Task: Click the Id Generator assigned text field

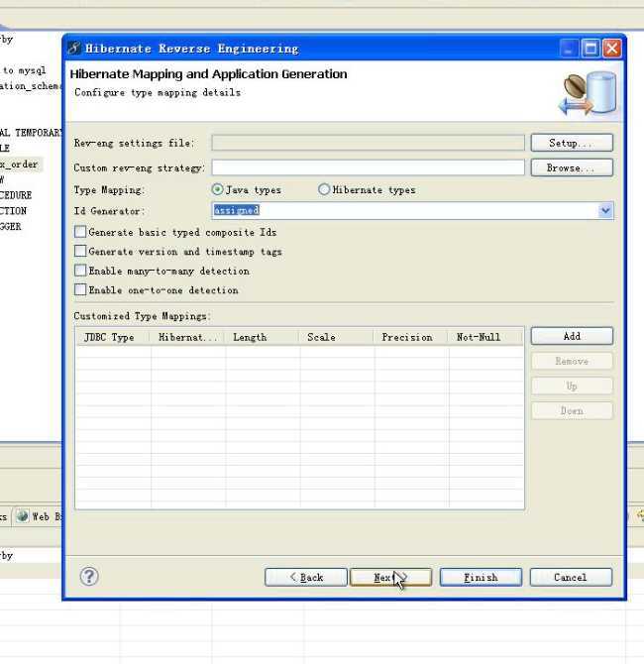Action: (x=405, y=210)
